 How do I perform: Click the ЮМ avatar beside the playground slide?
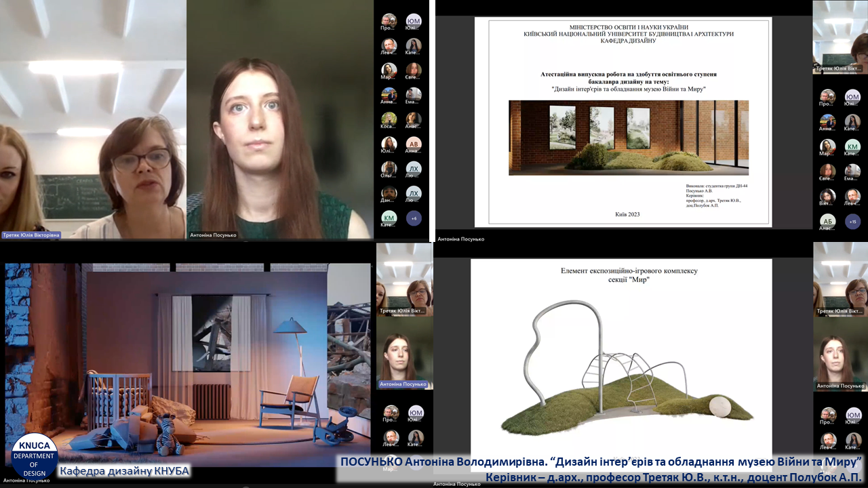[854, 415]
